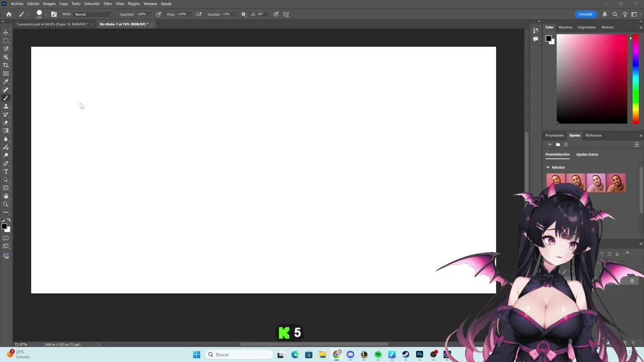
Task: Select the Spot Healing Brush tool
Action: click(6, 90)
